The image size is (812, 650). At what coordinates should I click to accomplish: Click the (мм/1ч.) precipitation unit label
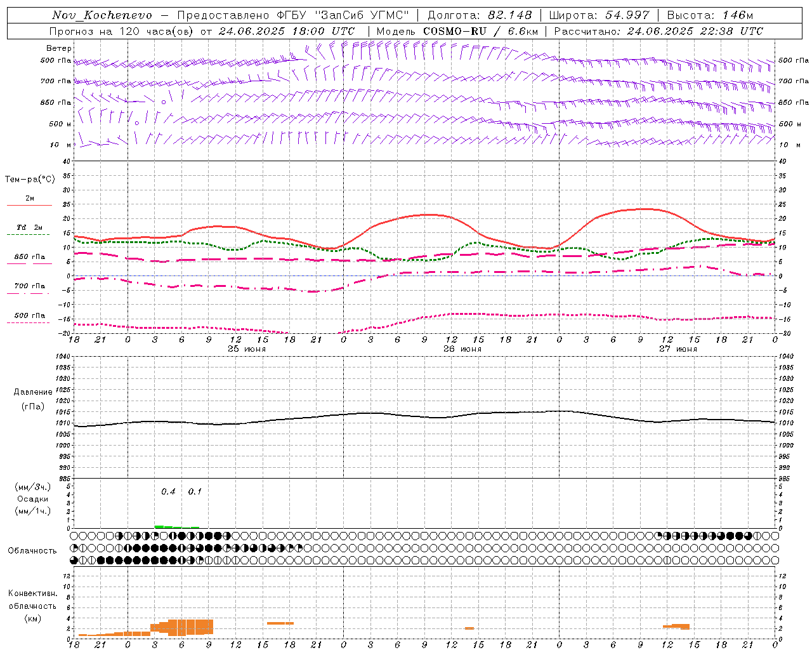(33, 511)
